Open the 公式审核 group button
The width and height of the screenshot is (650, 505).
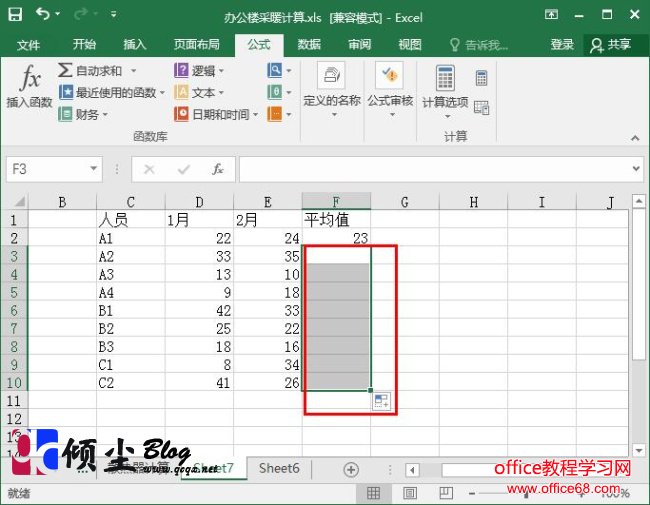pyautogui.click(x=390, y=90)
